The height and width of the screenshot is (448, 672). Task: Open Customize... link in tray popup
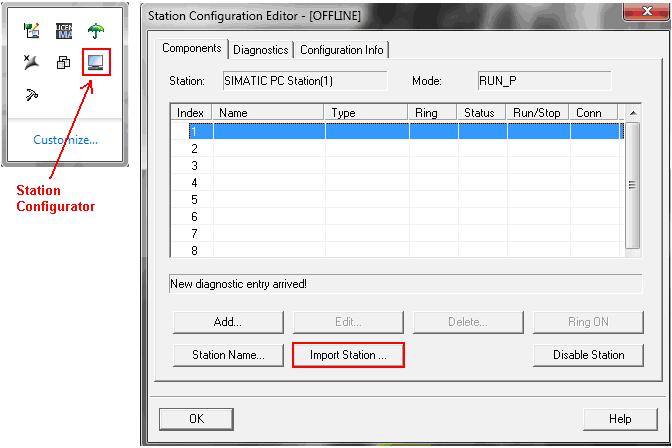66,140
